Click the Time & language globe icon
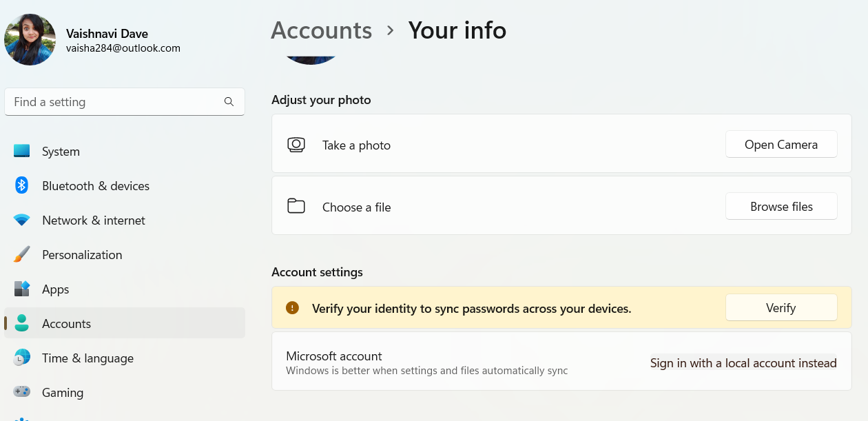868x421 pixels. [x=22, y=358]
